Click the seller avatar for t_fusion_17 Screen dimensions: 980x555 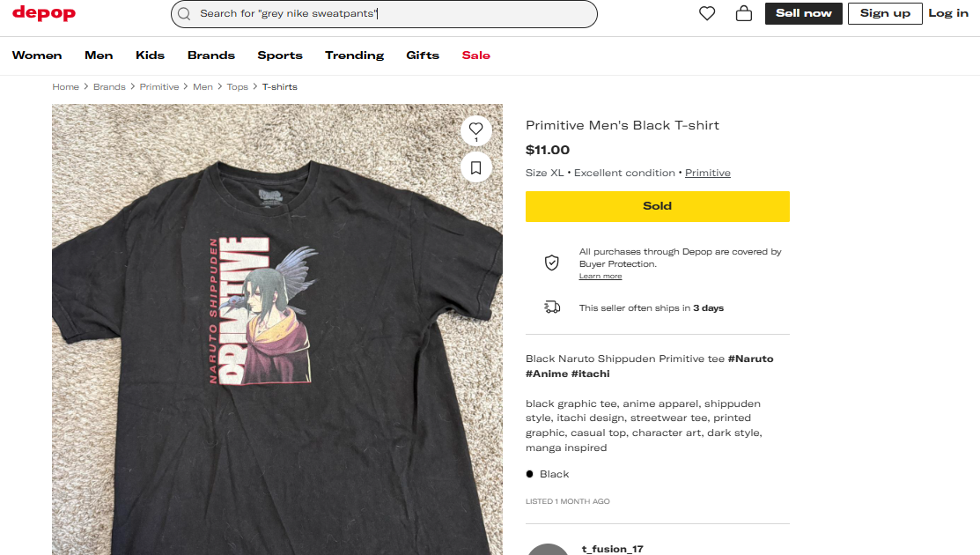548,550
